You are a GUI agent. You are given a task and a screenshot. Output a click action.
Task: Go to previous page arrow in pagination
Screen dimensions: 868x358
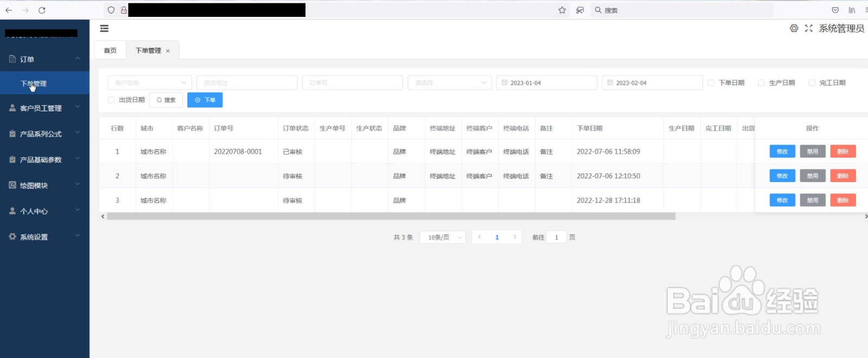(480, 237)
